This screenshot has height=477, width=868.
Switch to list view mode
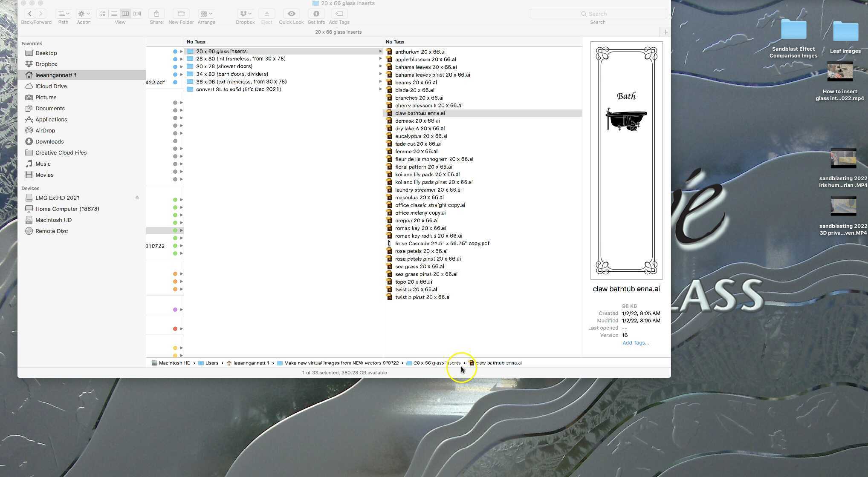point(114,14)
